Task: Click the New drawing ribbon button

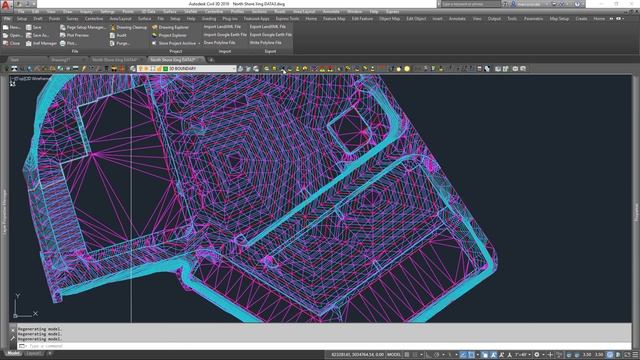Action: tap(11, 27)
